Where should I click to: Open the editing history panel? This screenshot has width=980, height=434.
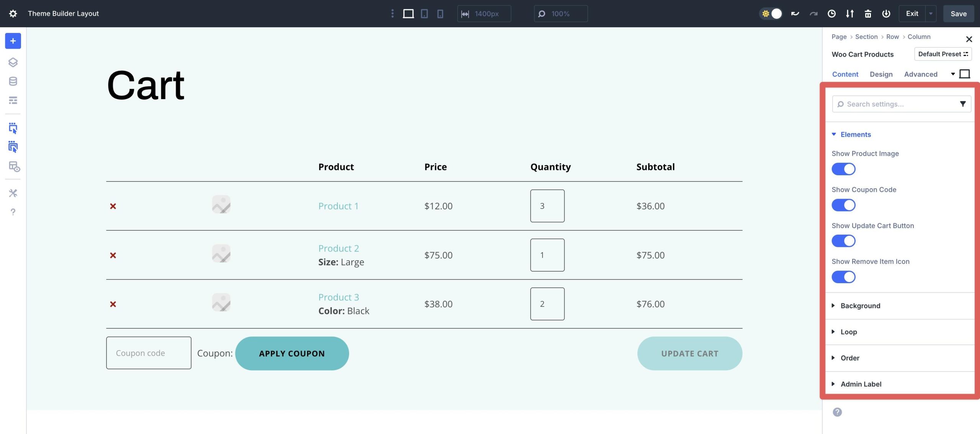[x=831, y=13]
